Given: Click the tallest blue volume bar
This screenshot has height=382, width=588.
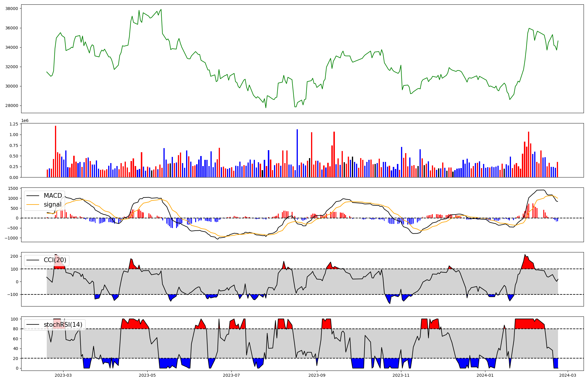Looking at the screenshot, I should tap(297, 153).
